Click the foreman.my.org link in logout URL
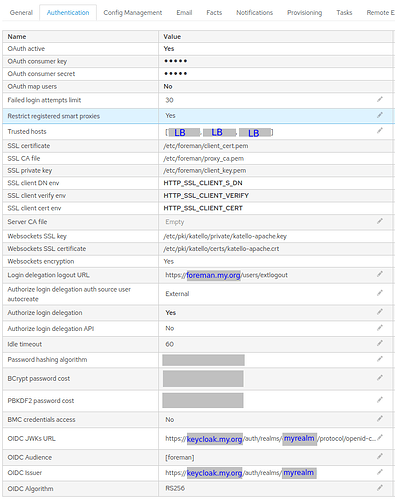395x499 pixels. coord(213,275)
